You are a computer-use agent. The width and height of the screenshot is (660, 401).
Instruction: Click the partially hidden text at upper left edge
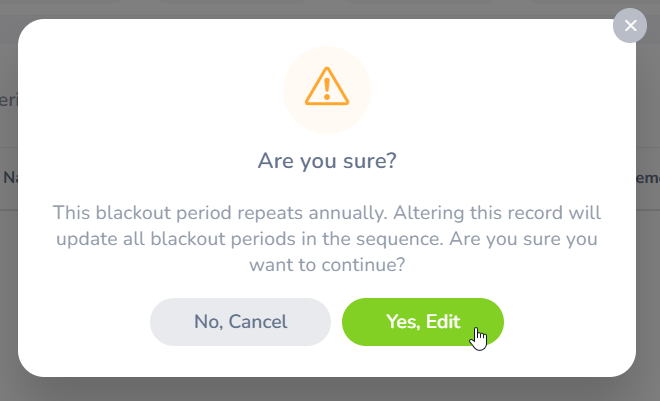tap(8, 100)
